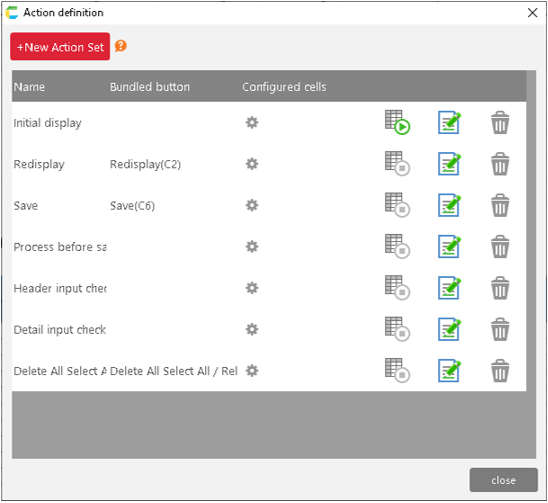The image size is (548, 503).
Task: Select the Save(C6) bundled button cell
Action: tap(132, 206)
